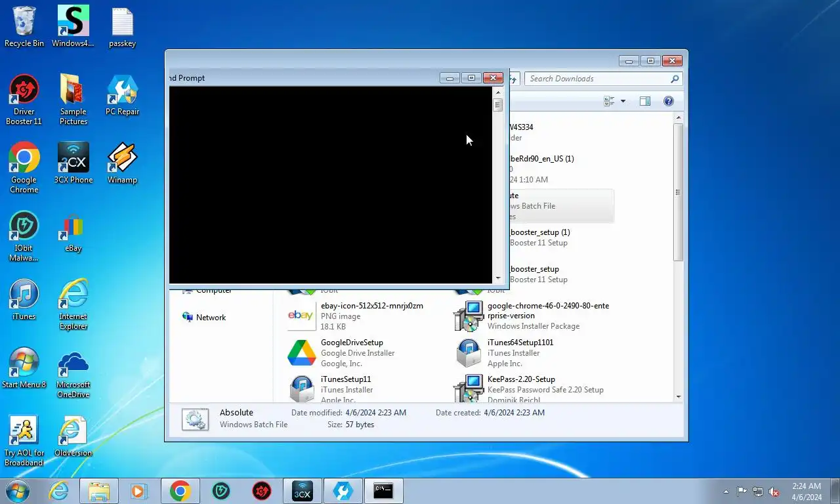The width and height of the screenshot is (840, 504).
Task: Launch Winamp desktop shortcut
Action: (x=123, y=163)
